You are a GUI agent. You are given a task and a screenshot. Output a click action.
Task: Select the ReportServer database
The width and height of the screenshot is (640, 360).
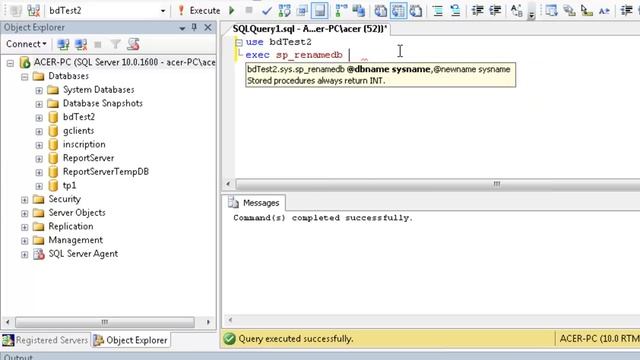tap(88, 158)
